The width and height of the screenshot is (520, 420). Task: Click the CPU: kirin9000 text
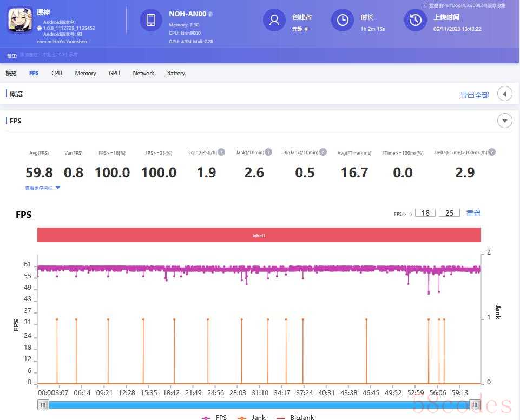click(x=185, y=33)
